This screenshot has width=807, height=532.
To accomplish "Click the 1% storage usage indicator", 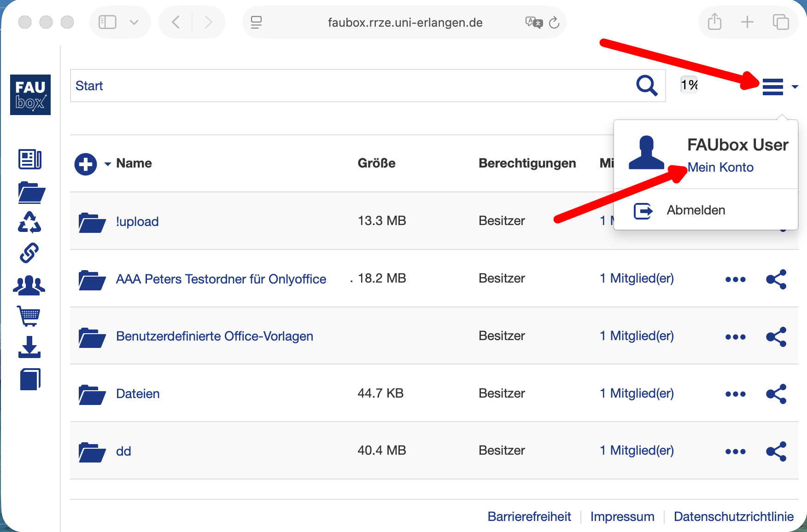I will tap(689, 85).
